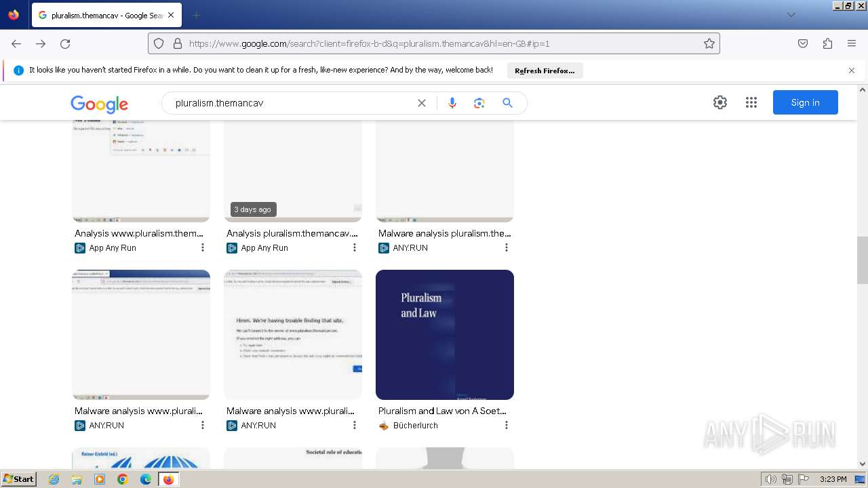
Task: Go forward one page
Action: (41, 43)
